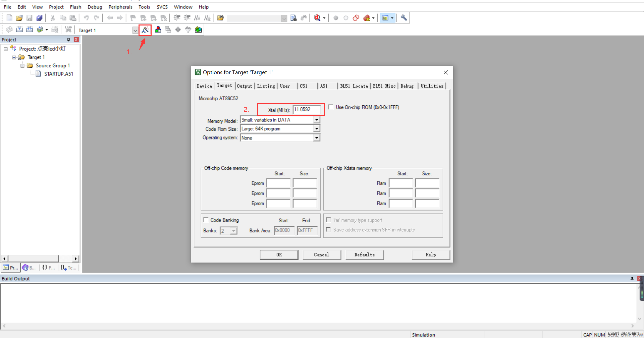
Task: Click Xtal (MHz) input field
Action: point(307,110)
